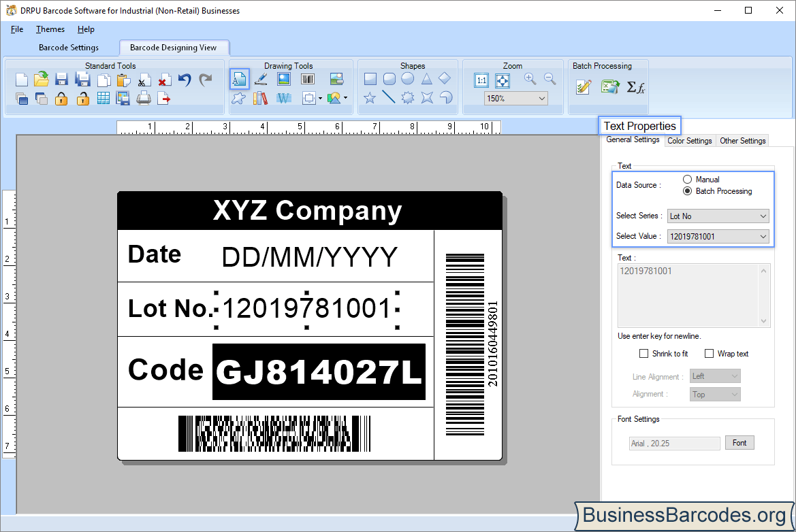Enable the Wrap text checkbox
796x532 pixels.
(x=710, y=354)
